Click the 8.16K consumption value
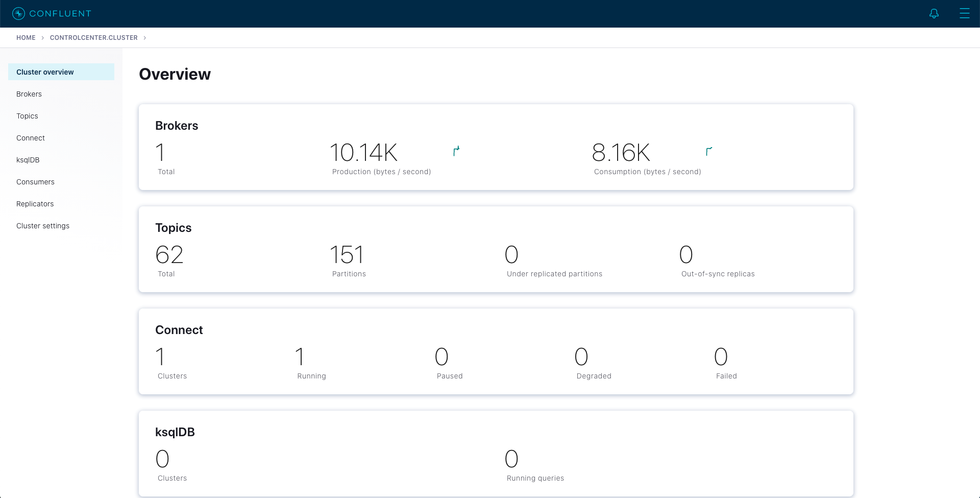The height and width of the screenshot is (498, 980). (621, 153)
